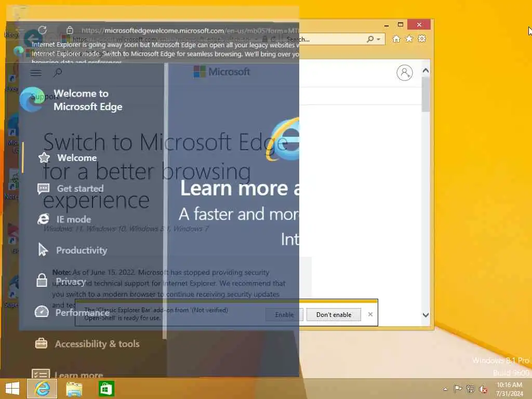This screenshot has height=399, width=532.
Task: Click the Internet Explorer taskbar icon
Action: tap(42, 389)
